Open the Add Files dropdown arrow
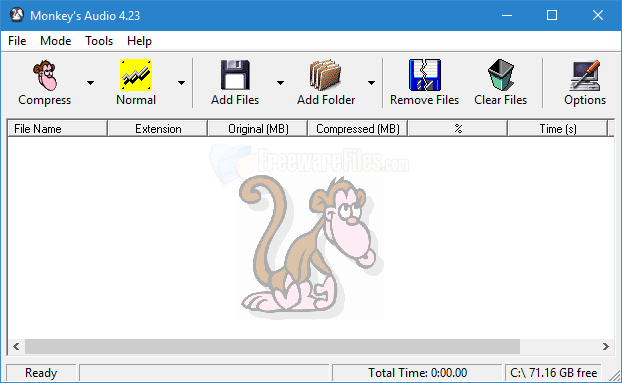 pos(280,83)
